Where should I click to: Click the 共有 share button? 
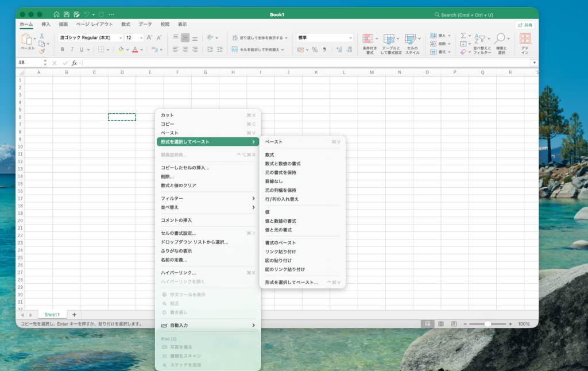(x=524, y=25)
